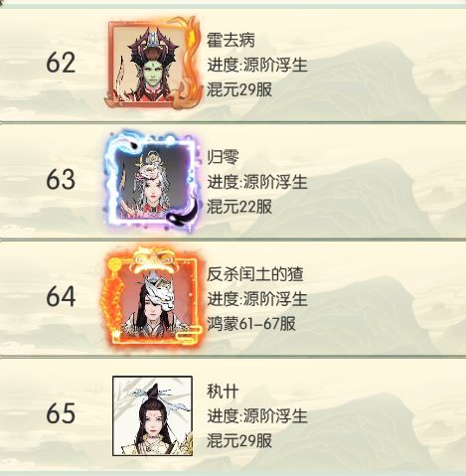This screenshot has width=466, height=476.
Task: Click 鸿蒙61-67服 server label
Action: coord(251,323)
